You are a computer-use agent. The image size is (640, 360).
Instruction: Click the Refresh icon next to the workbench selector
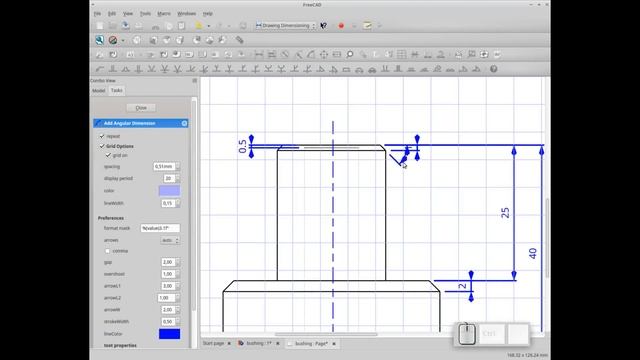pyautogui.click(x=243, y=26)
